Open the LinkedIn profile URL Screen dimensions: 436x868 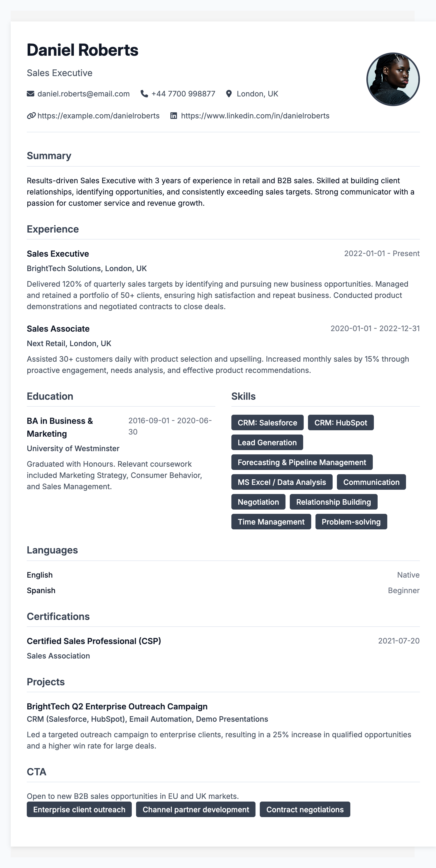point(255,116)
